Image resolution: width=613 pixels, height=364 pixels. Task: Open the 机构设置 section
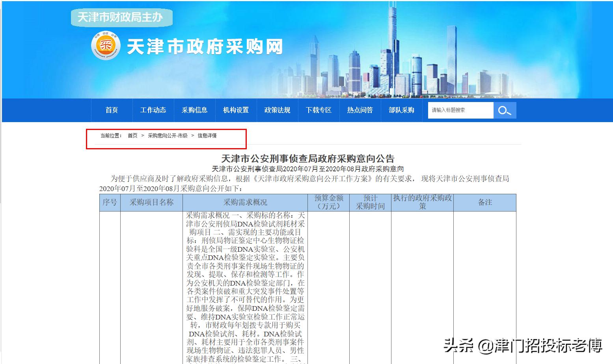pyautogui.click(x=236, y=110)
